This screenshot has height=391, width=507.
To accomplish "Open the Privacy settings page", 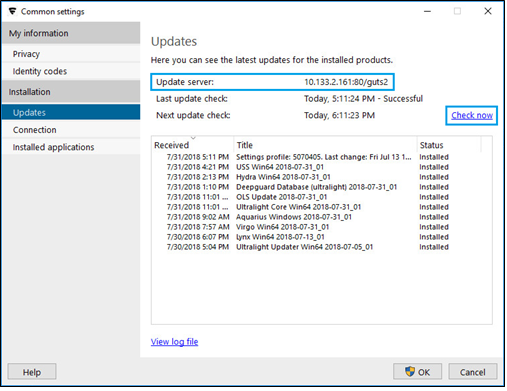I will pyautogui.click(x=71, y=54).
